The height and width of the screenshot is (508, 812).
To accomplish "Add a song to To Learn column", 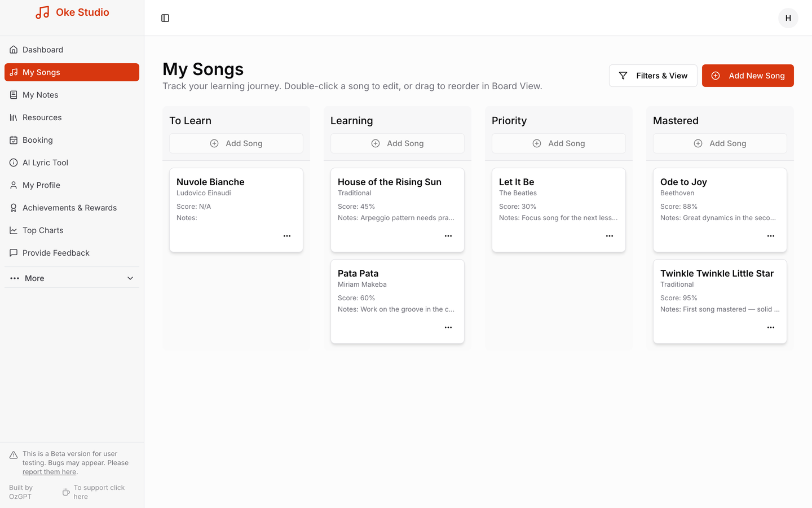I will (236, 143).
